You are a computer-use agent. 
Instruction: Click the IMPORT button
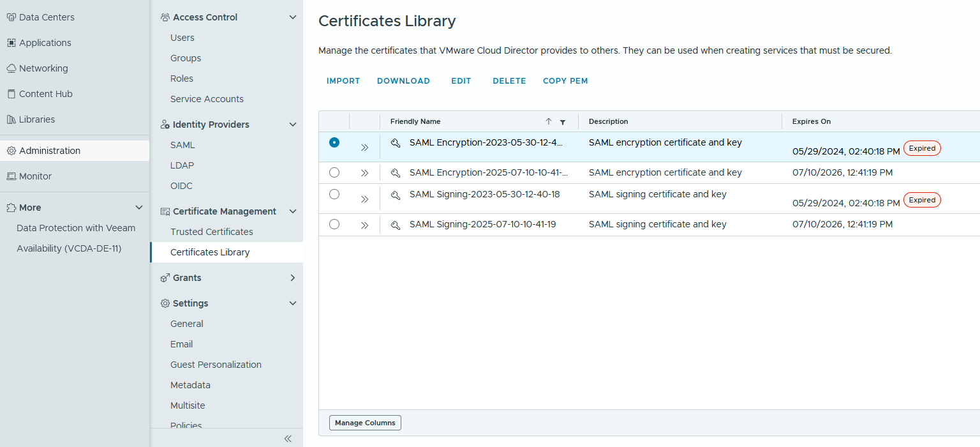343,81
